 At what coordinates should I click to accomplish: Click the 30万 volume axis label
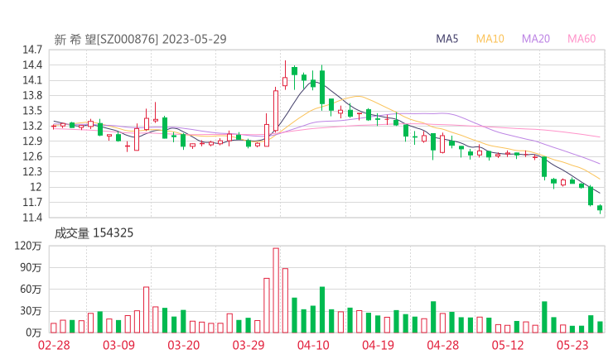(31, 311)
